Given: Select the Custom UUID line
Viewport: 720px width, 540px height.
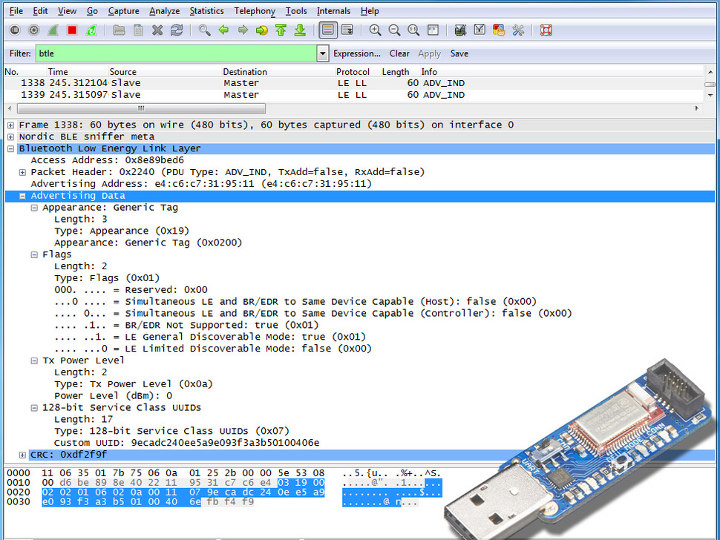Looking at the screenshot, I should 186,443.
